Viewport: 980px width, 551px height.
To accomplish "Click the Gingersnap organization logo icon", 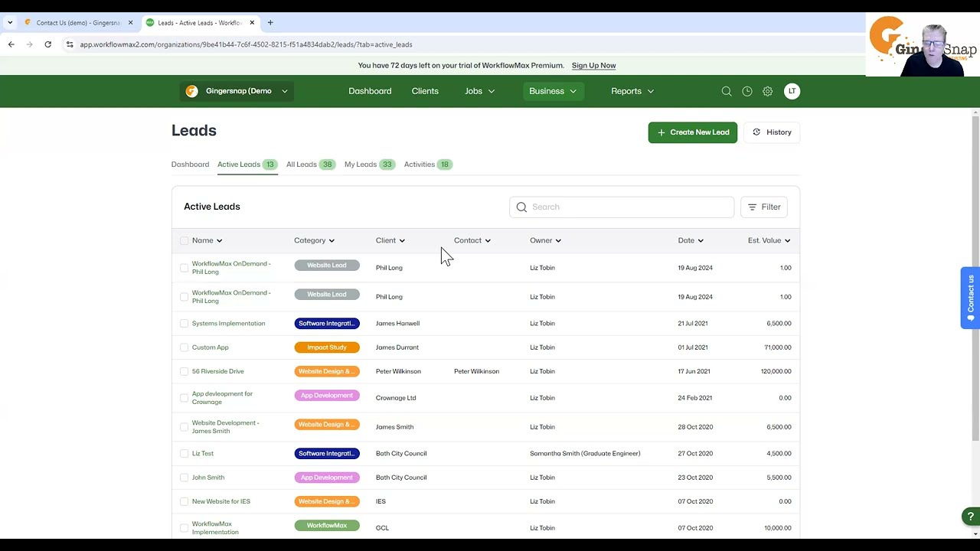I will coord(192,91).
